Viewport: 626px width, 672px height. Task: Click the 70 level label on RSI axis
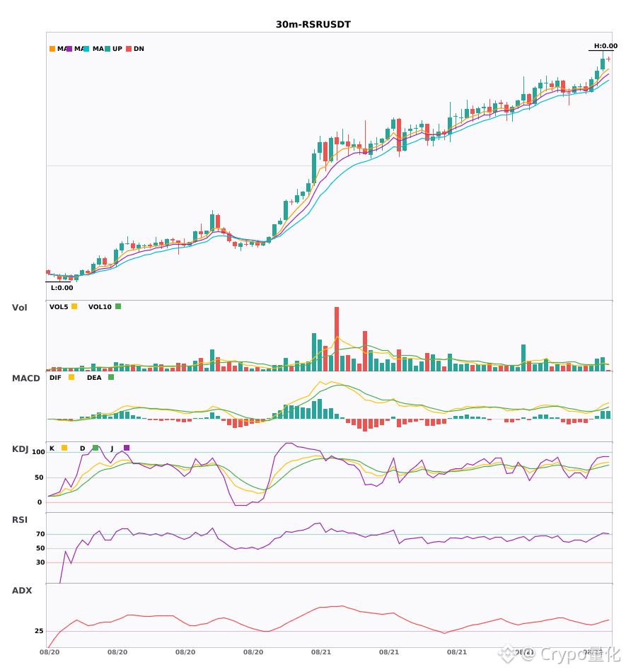coord(40,534)
